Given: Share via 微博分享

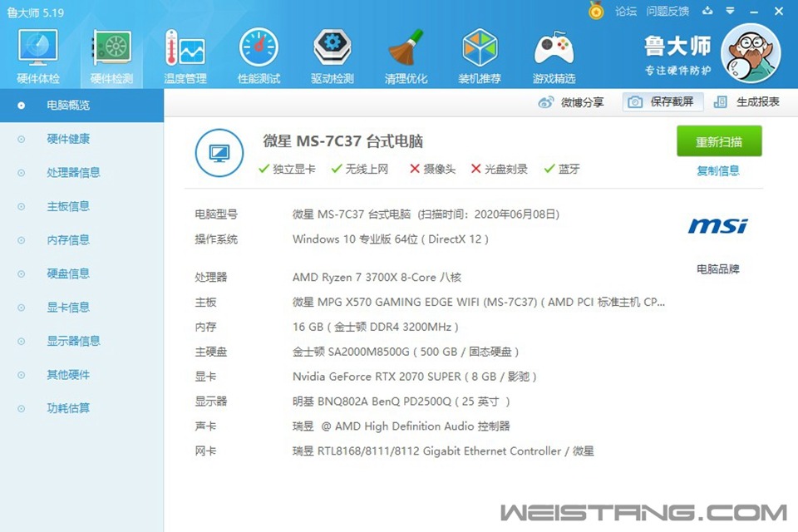Looking at the screenshot, I should [572, 102].
